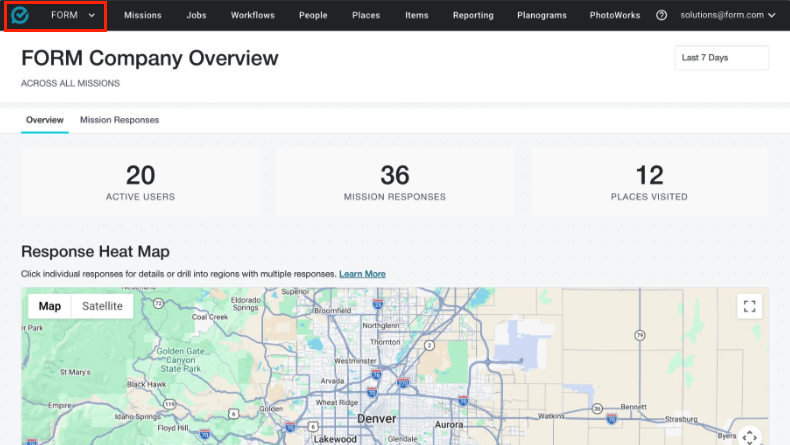Open PhotoWorks from the top navigation

click(x=615, y=15)
